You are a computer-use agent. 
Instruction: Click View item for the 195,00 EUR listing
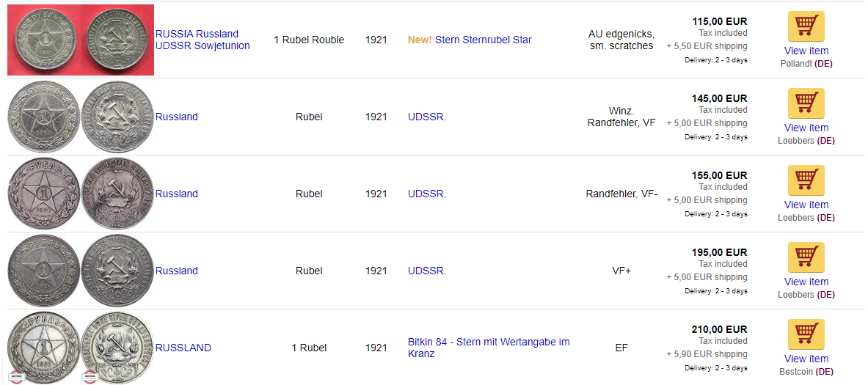(806, 282)
